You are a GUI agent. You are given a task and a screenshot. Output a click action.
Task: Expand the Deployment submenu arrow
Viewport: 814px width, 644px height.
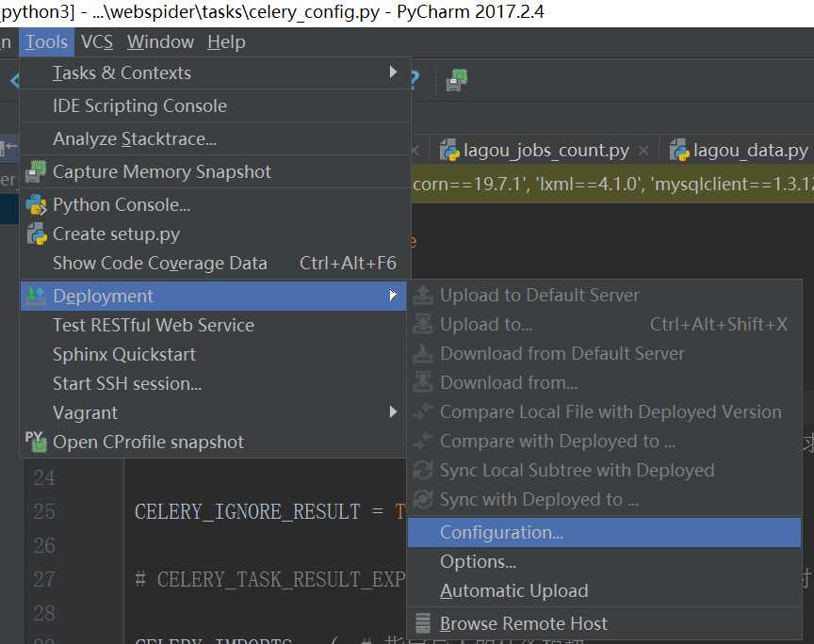(x=394, y=296)
